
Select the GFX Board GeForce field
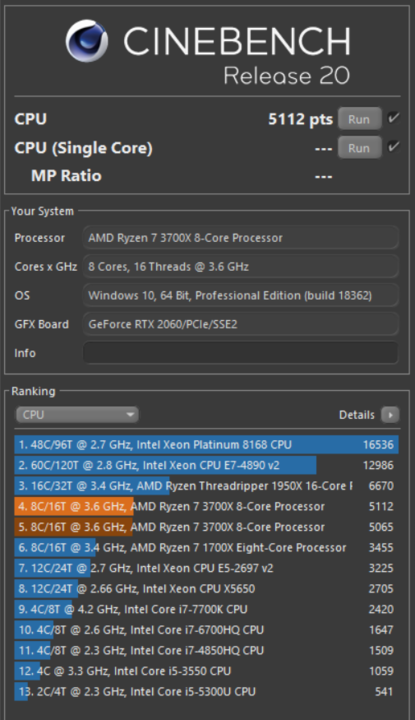[241, 324]
